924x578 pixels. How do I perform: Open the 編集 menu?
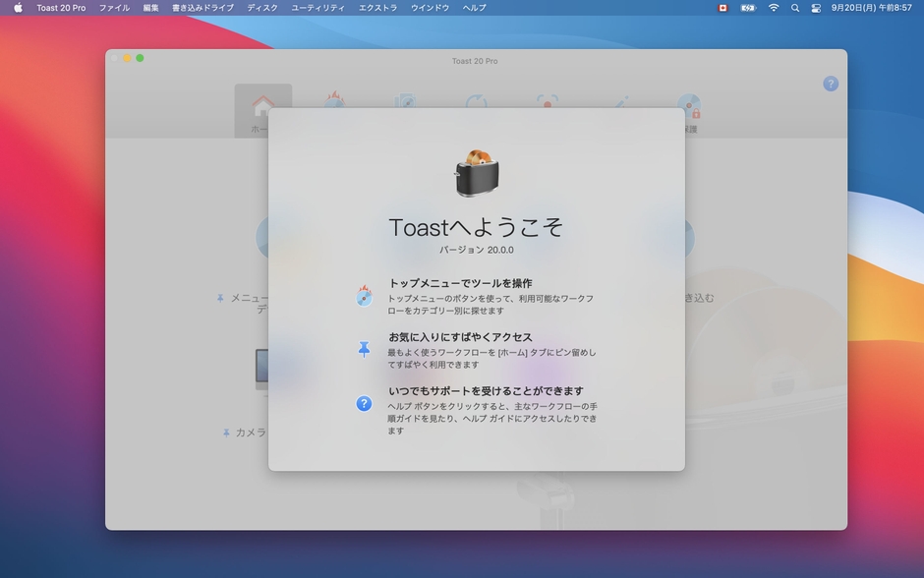tap(150, 8)
